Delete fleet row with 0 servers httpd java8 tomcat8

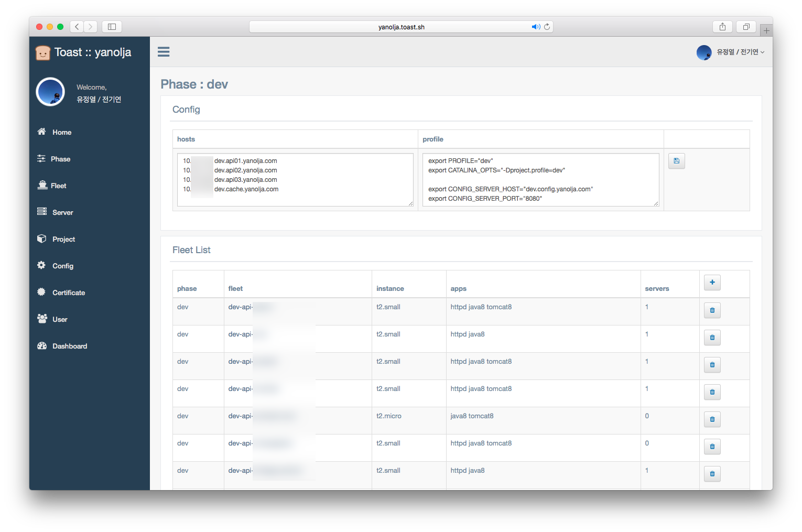712,447
